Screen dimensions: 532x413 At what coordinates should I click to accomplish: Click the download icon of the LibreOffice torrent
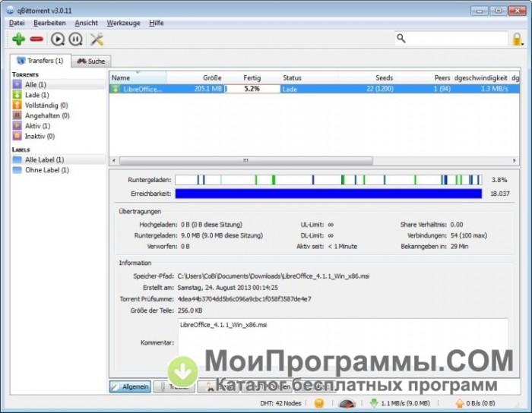pos(116,89)
